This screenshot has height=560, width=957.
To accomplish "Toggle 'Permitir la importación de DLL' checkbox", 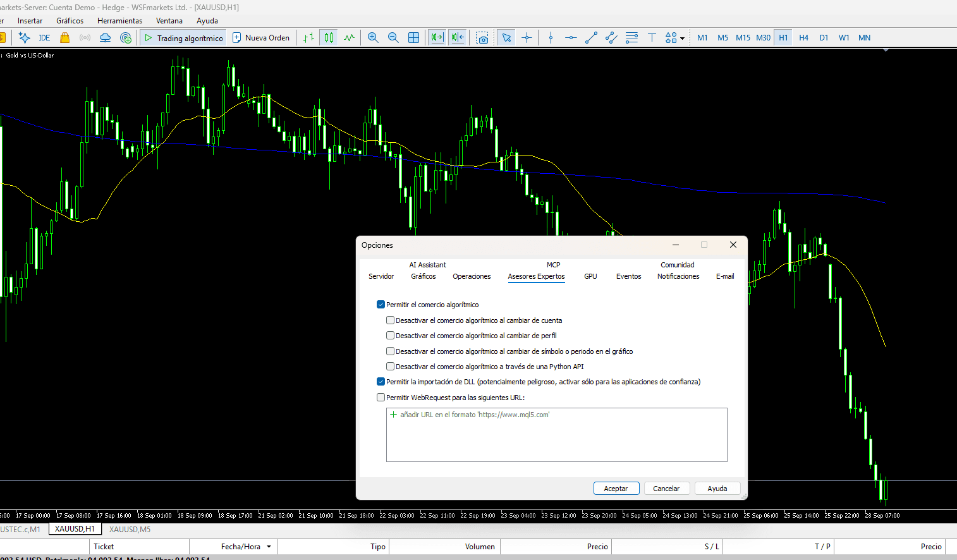I will pos(381,382).
